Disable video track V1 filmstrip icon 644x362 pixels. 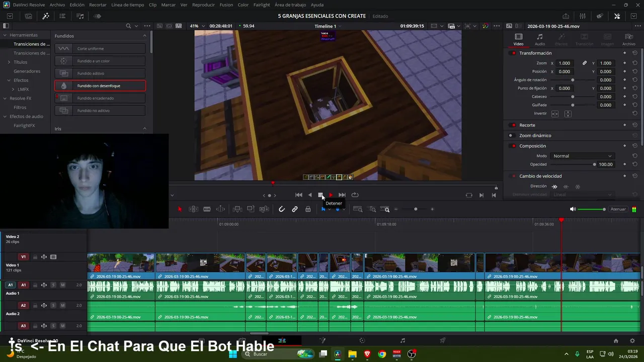point(53,257)
